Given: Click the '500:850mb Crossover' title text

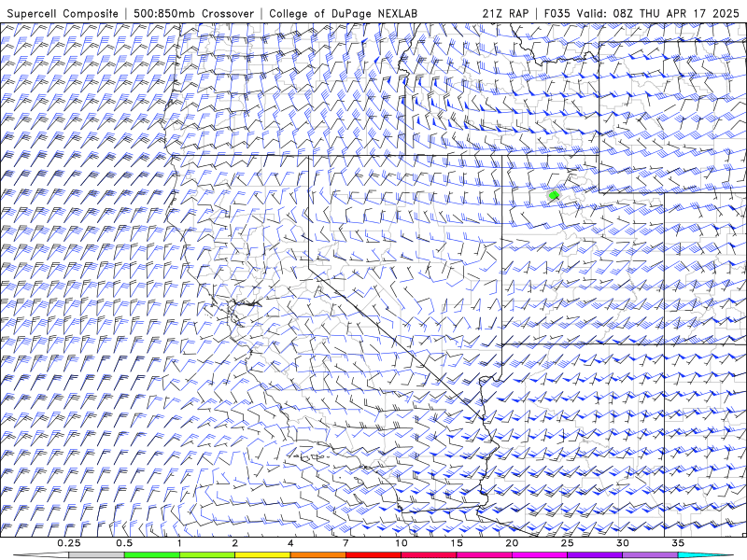Looking at the screenshot, I should [193, 13].
